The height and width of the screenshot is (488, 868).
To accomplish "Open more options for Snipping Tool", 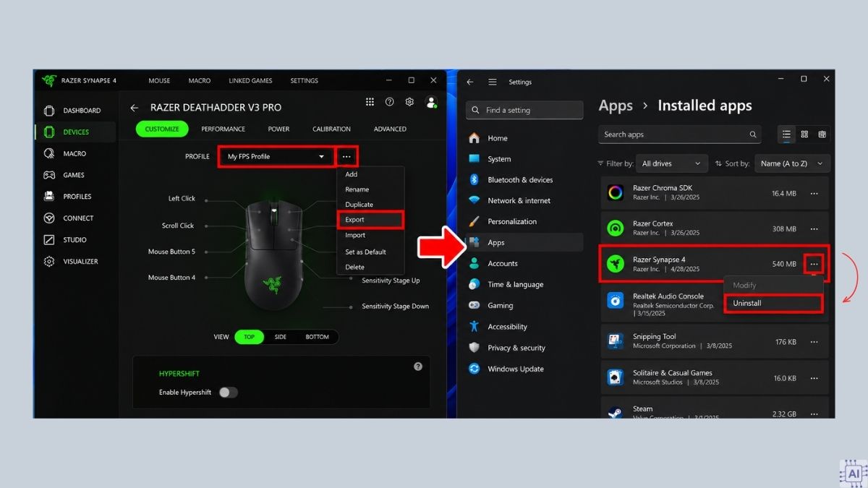I will coord(814,342).
